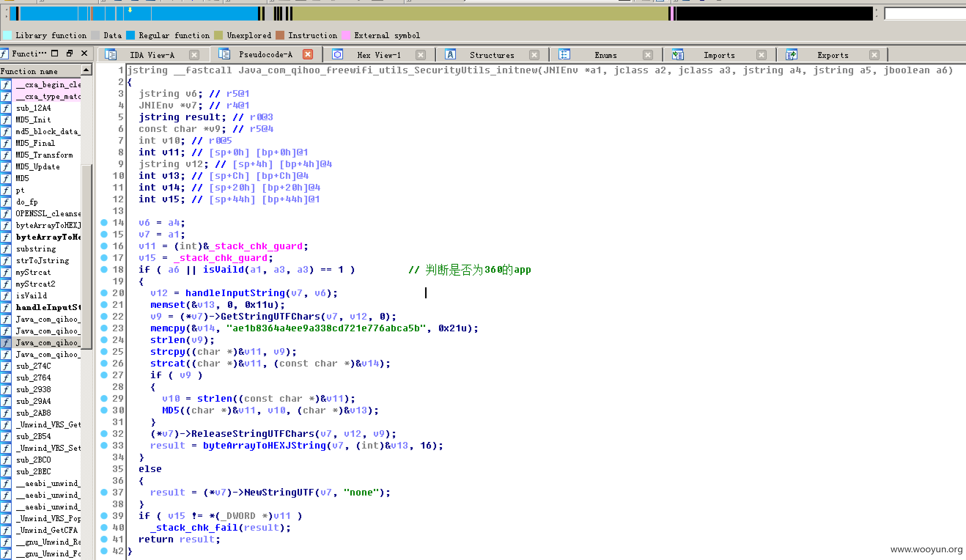Image resolution: width=966 pixels, height=560 pixels.
Task: Switch to the Enums tab
Action: 606,55
